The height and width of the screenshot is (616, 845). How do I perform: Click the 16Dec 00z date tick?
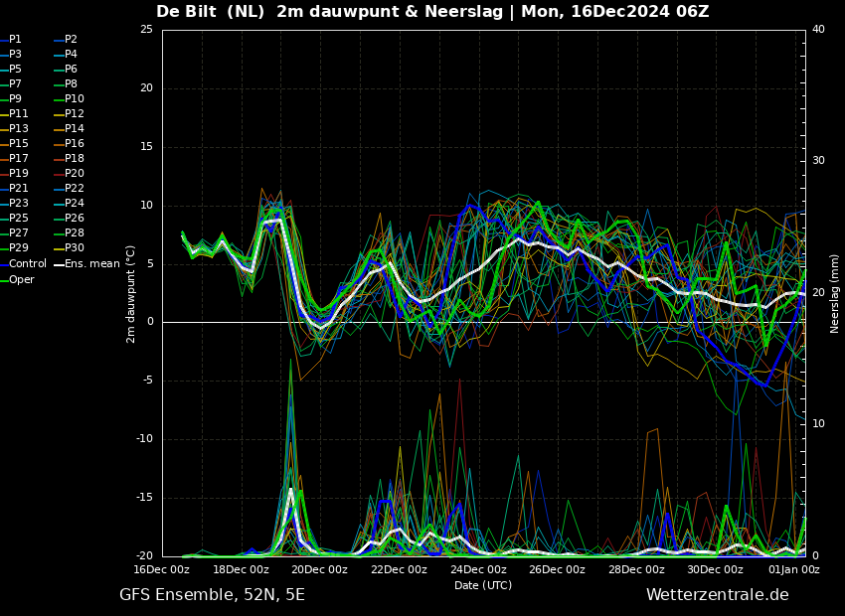162,570
